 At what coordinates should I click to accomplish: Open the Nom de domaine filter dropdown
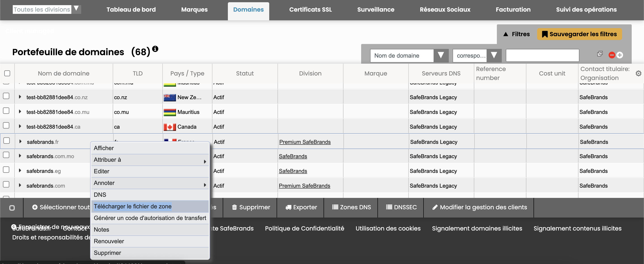pyautogui.click(x=409, y=55)
